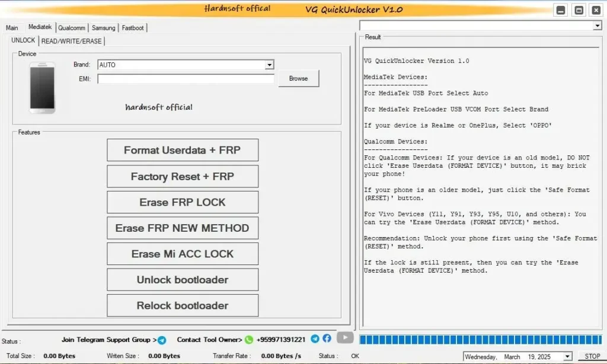Click the Transfer Rate 0.00 Bytes /s value

coord(281,356)
